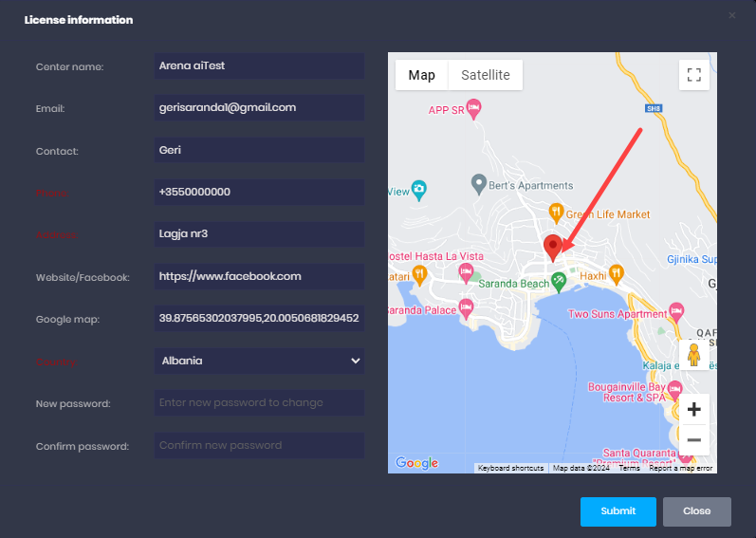Click the Green Life Market restaurant icon
This screenshot has width=756, height=538.
coord(557,213)
